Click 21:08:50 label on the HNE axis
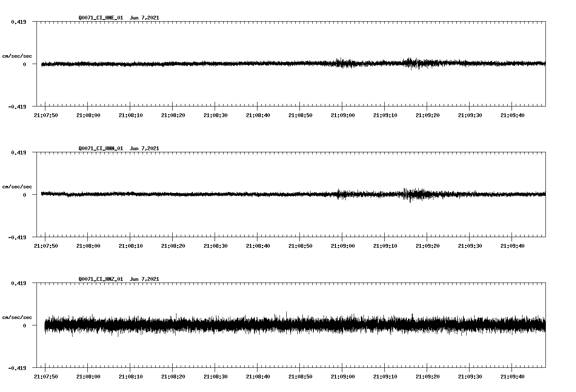The image size is (576, 392). [300, 115]
